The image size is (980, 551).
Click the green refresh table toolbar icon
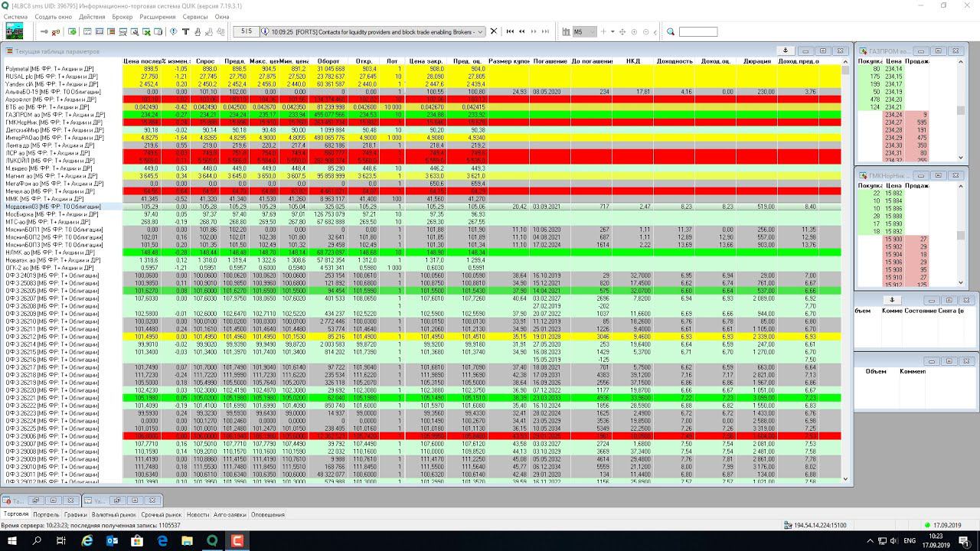(x=72, y=31)
